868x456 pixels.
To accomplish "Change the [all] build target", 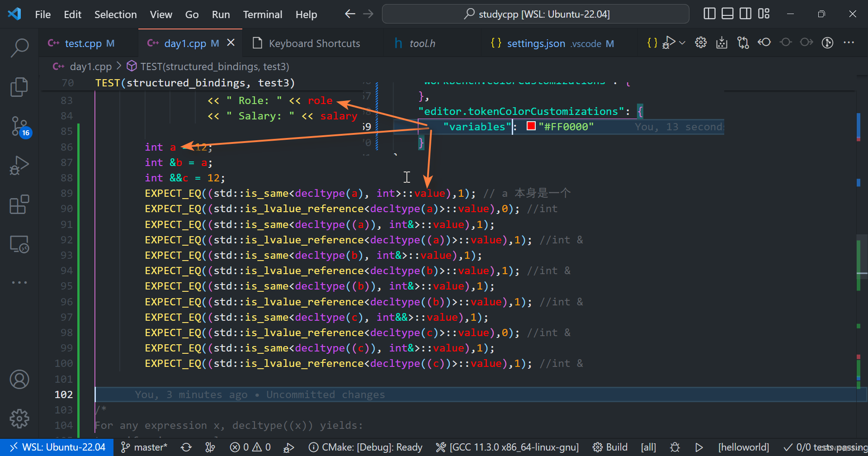I will (x=648, y=447).
